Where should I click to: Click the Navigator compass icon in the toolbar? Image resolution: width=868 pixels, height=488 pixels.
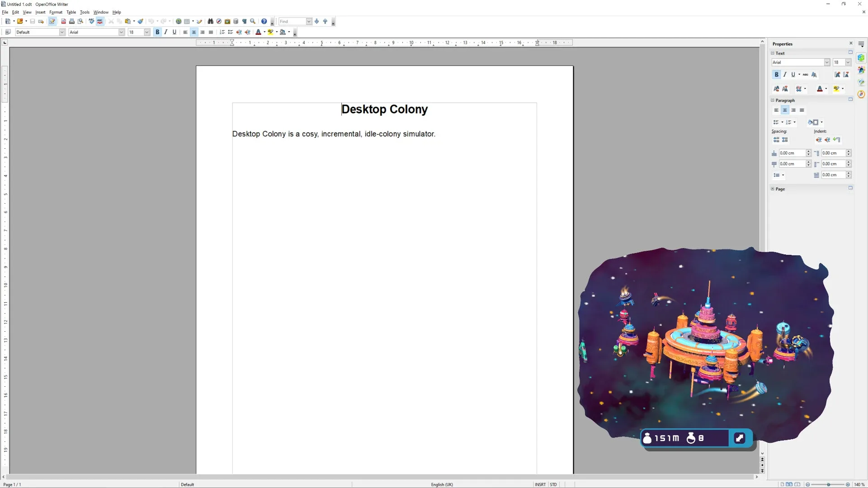218,21
